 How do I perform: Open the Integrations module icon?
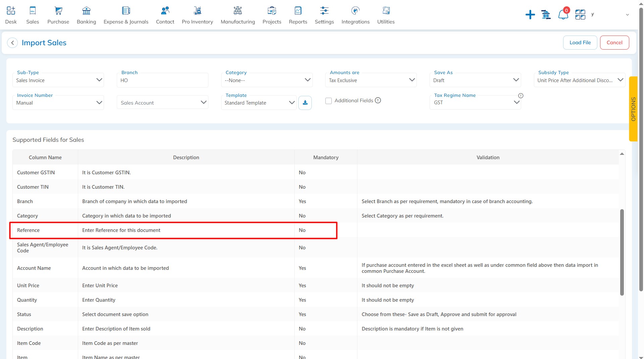(x=355, y=11)
